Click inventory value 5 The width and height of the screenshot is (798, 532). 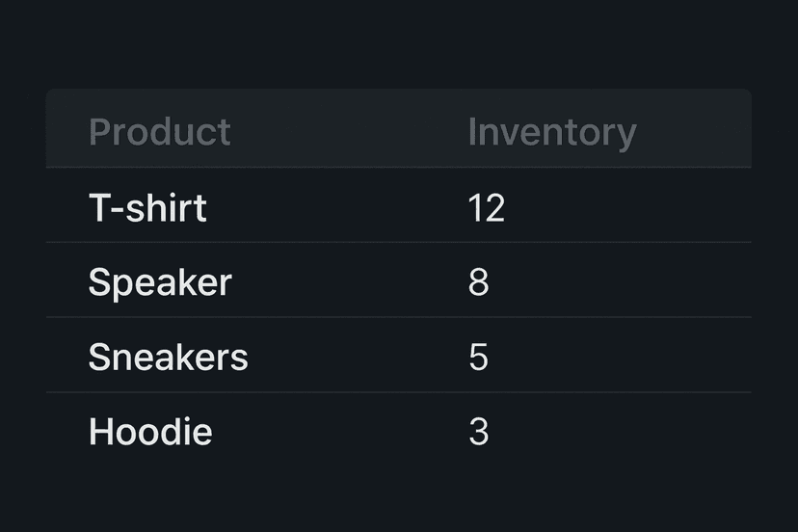(478, 358)
